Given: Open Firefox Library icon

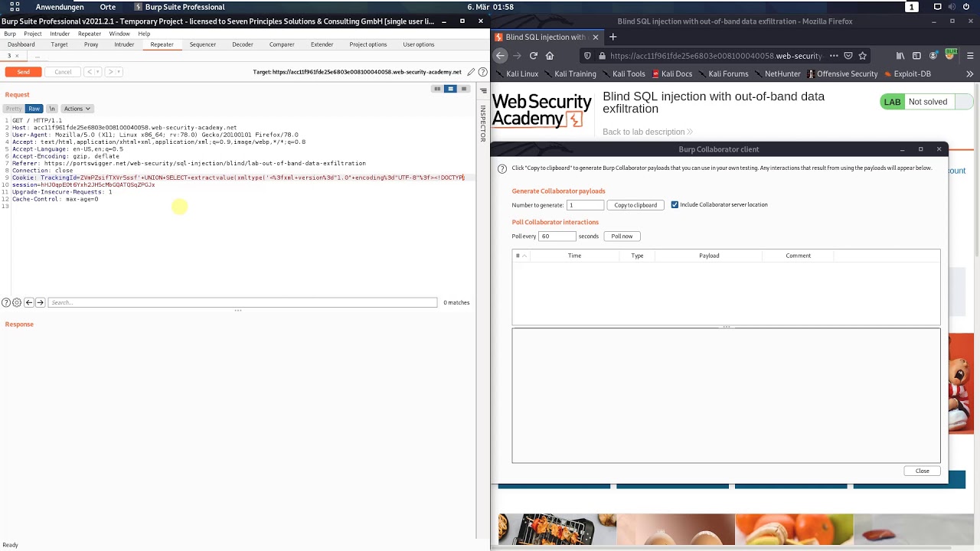Looking at the screenshot, I should 900,56.
